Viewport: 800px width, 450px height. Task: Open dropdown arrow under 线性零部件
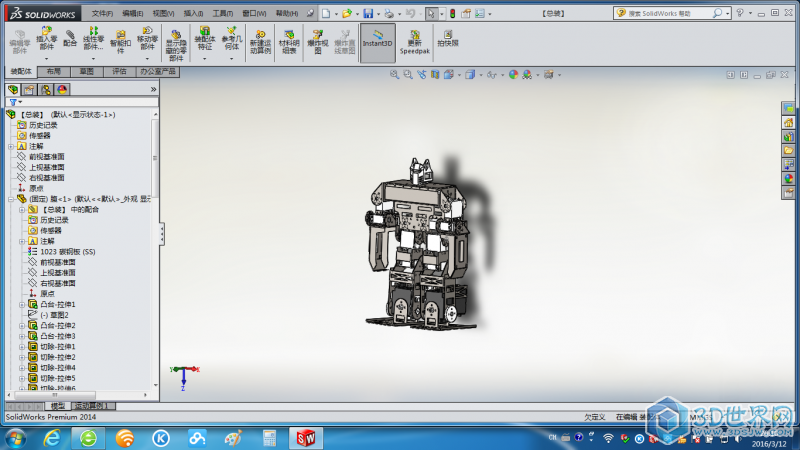(x=93, y=59)
